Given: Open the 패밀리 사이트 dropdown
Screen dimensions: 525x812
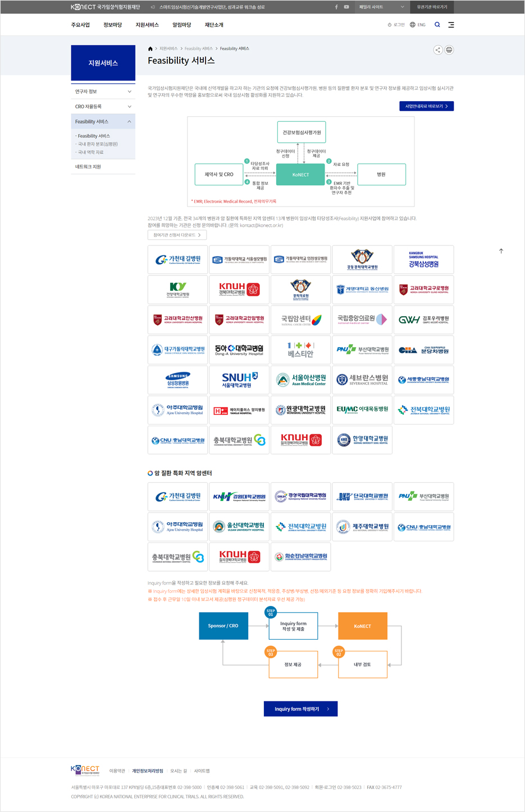Looking at the screenshot, I should coord(382,7).
